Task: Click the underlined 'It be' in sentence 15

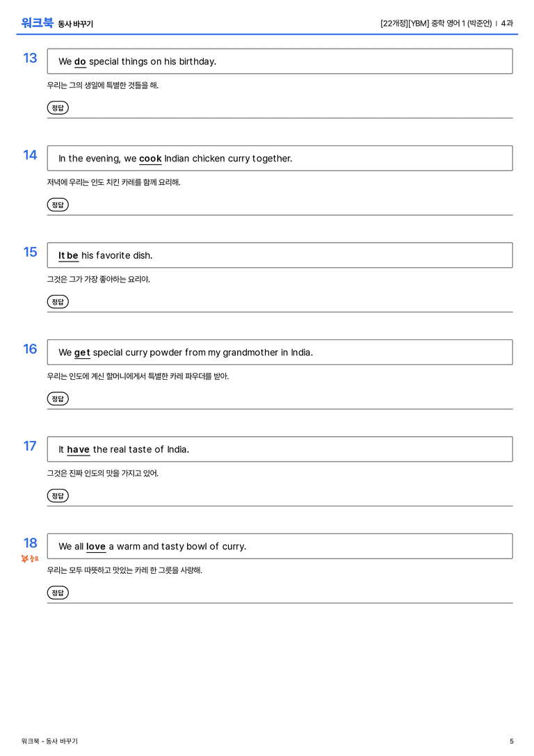Action: [x=68, y=255]
